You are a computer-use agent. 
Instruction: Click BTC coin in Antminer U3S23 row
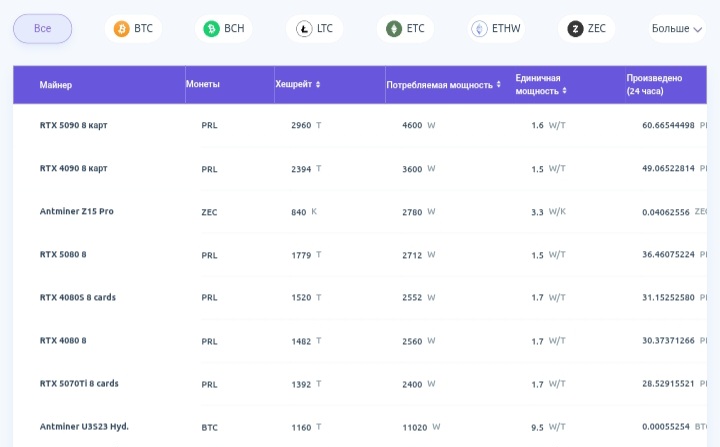(x=209, y=427)
